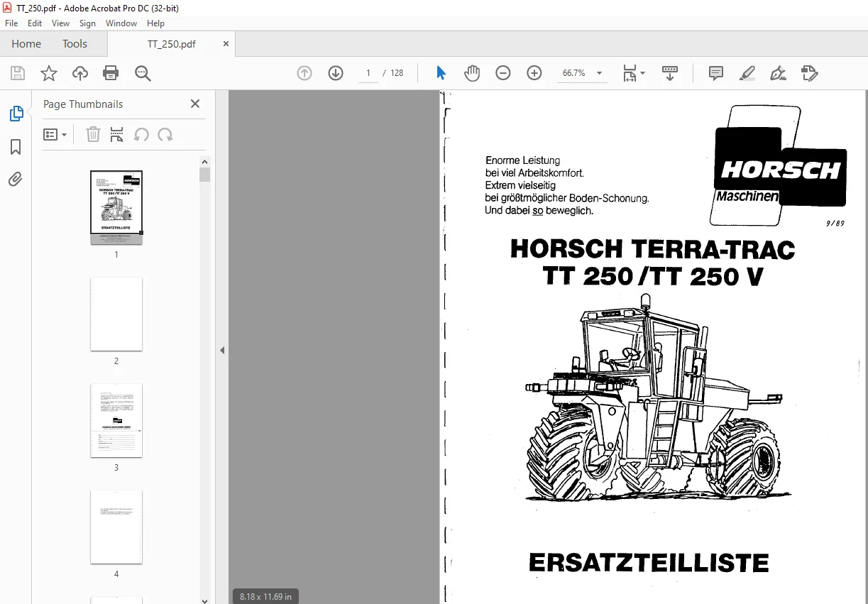Open the Sign menu

87,23
